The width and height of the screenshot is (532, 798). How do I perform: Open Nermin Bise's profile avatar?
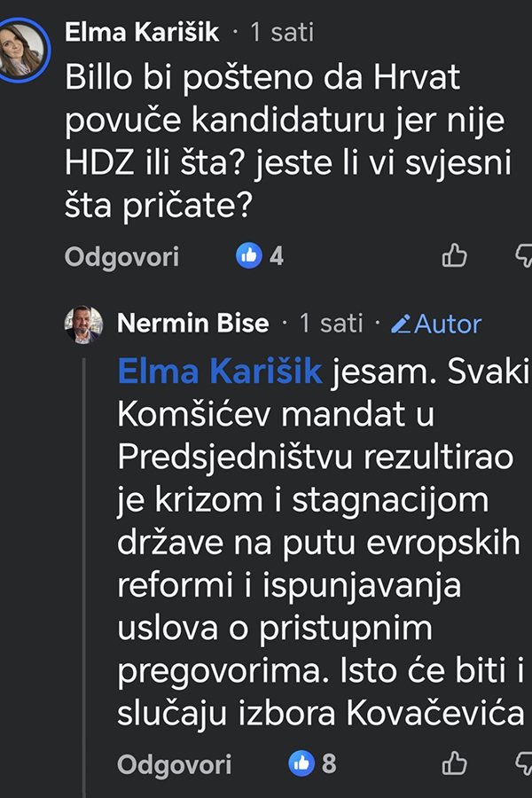(x=83, y=324)
